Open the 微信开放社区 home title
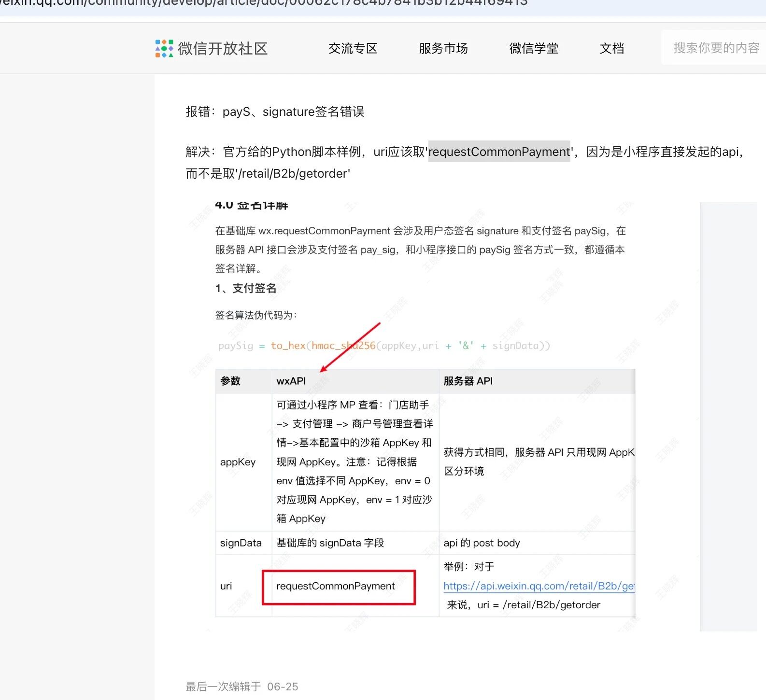This screenshot has height=700, width=766. coord(223,48)
